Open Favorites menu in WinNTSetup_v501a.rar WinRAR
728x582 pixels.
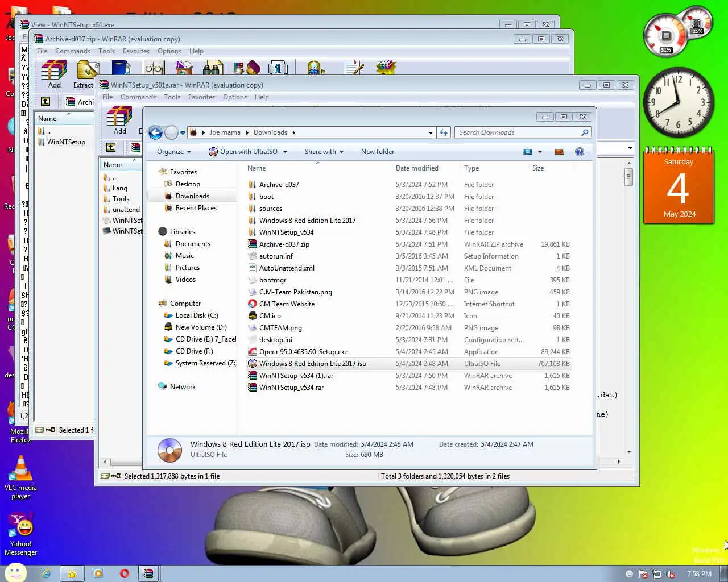coord(201,97)
